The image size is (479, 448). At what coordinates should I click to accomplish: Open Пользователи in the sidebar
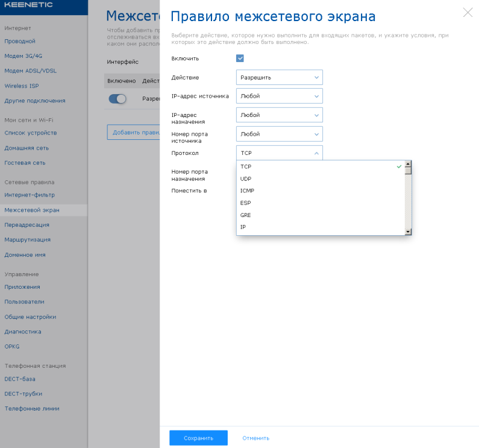[25, 302]
